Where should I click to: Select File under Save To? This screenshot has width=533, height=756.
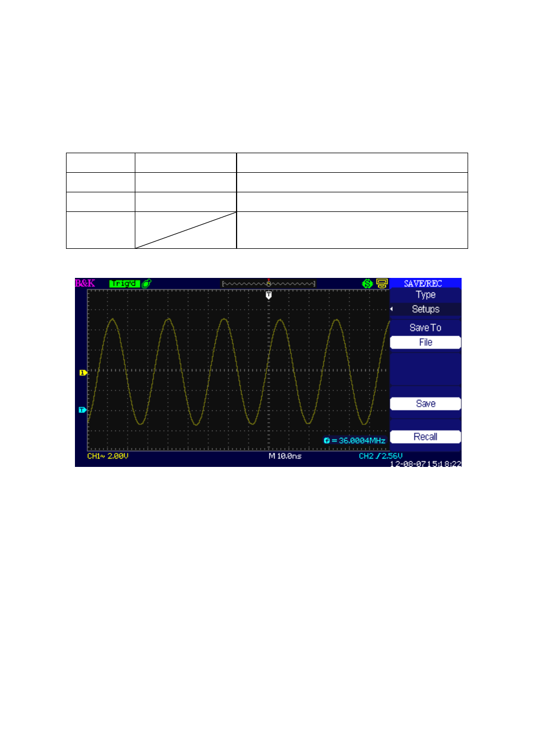(425, 342)
